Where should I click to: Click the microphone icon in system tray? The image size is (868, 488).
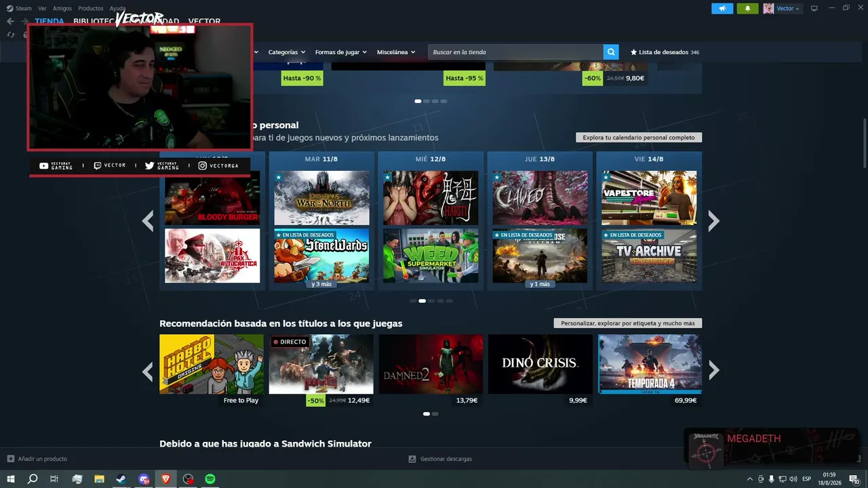tap(771, 479)
